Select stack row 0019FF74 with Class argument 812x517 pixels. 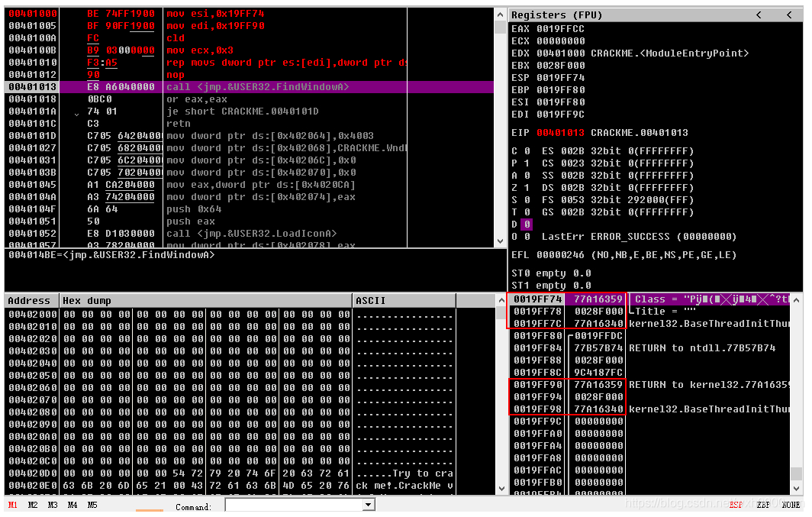click(651, 299)
